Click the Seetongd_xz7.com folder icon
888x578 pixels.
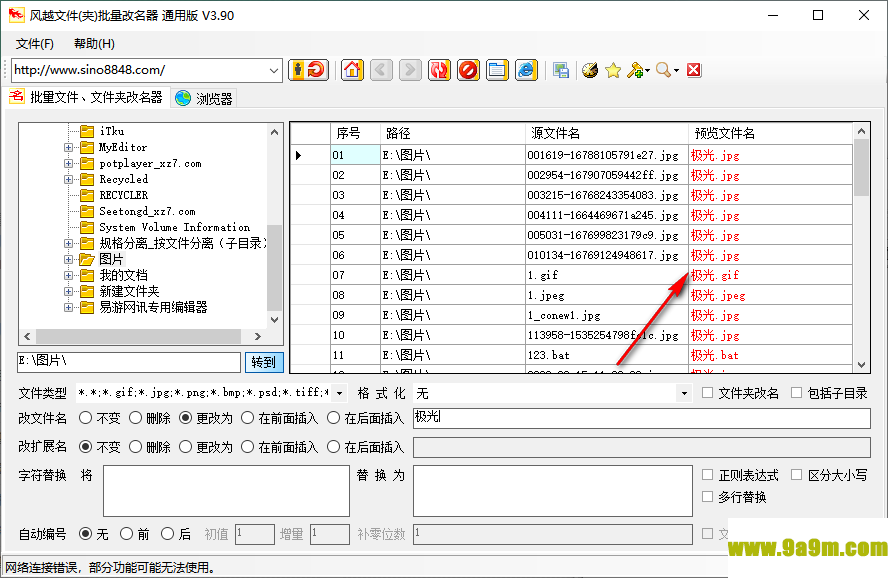(87, 211)
